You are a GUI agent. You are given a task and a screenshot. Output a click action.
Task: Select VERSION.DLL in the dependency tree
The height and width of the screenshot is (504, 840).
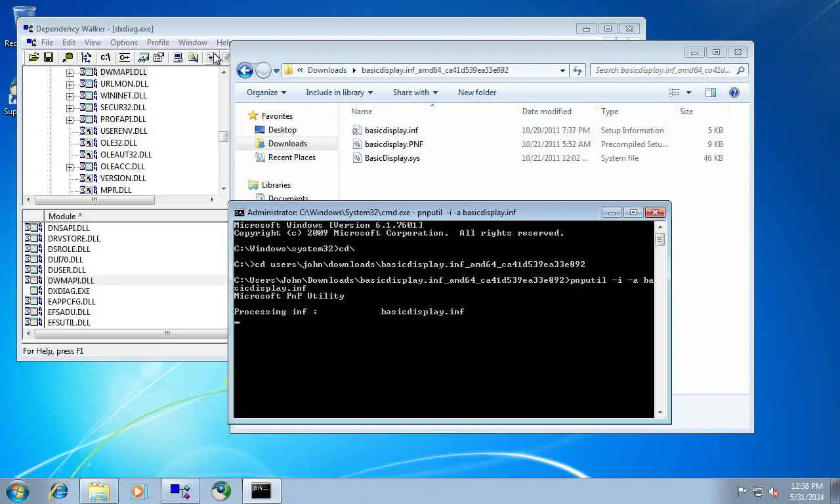click(123, 178)
